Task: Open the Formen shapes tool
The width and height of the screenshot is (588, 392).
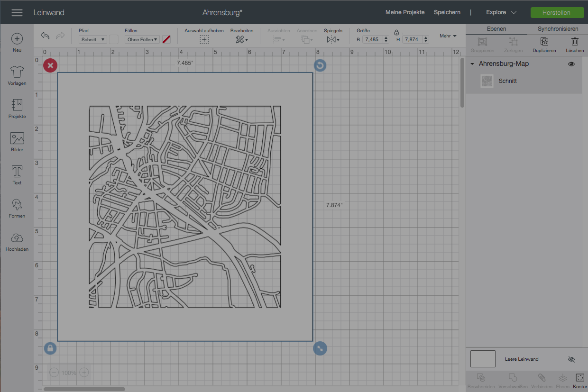Action: 17,205
